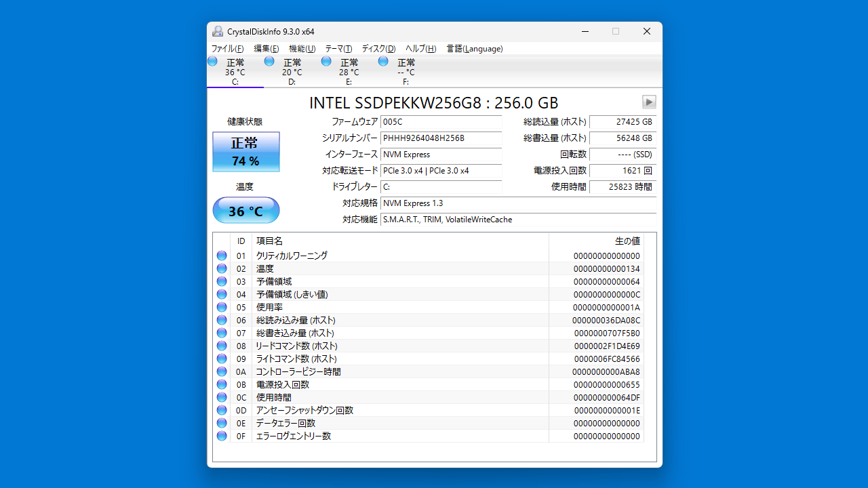Image resolution: width=868 pixels, height=488 pixels.
Task: Click the ファームウェア field value 005C
Action: point(441,122)
